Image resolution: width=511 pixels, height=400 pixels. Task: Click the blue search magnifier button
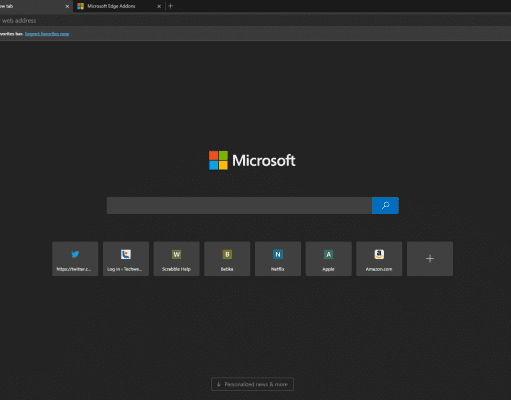pyautogui.click(x=385, y=205)
